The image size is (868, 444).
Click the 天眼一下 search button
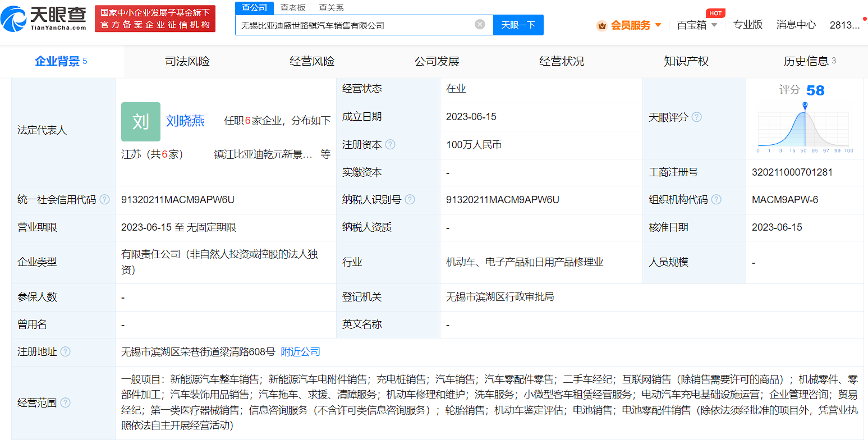click(518, 25)
